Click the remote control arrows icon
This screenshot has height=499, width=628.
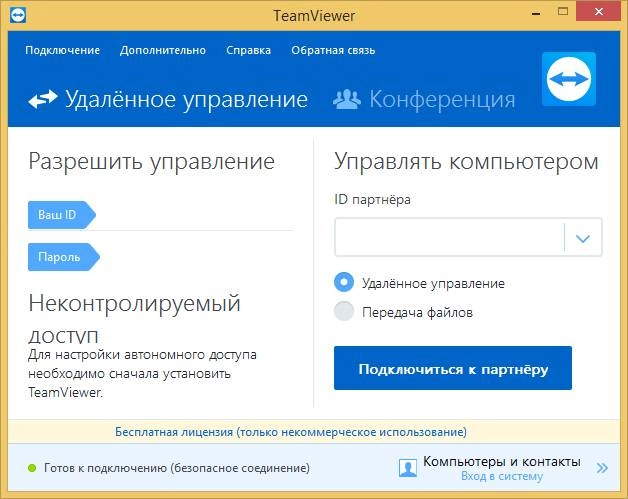(43, 99)
